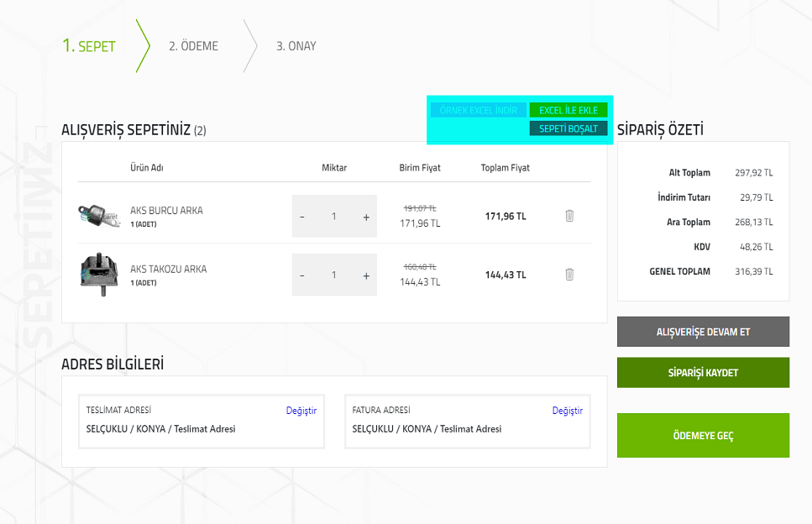Go to the 3. ONAY step
Screen dimensions: 812x524
[x=296, y=46]
